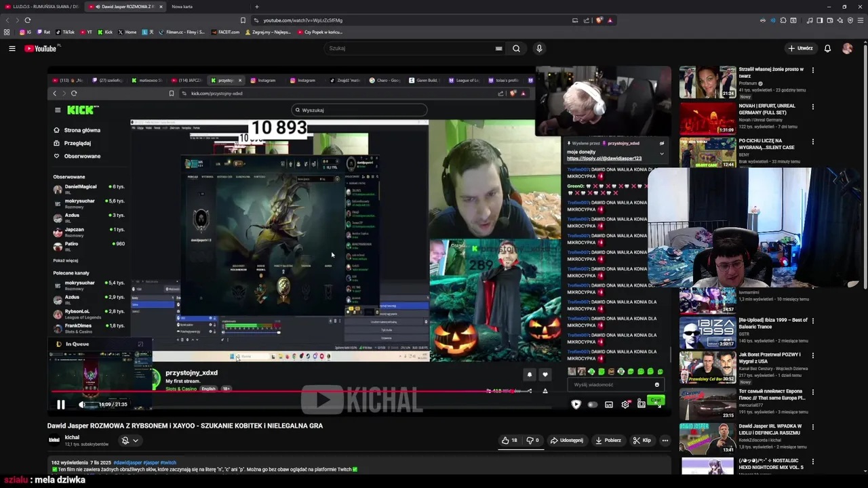Open the Ibiza 1999 video thumbnail
The width and height of the screenshot is (868, 488).
707,333
